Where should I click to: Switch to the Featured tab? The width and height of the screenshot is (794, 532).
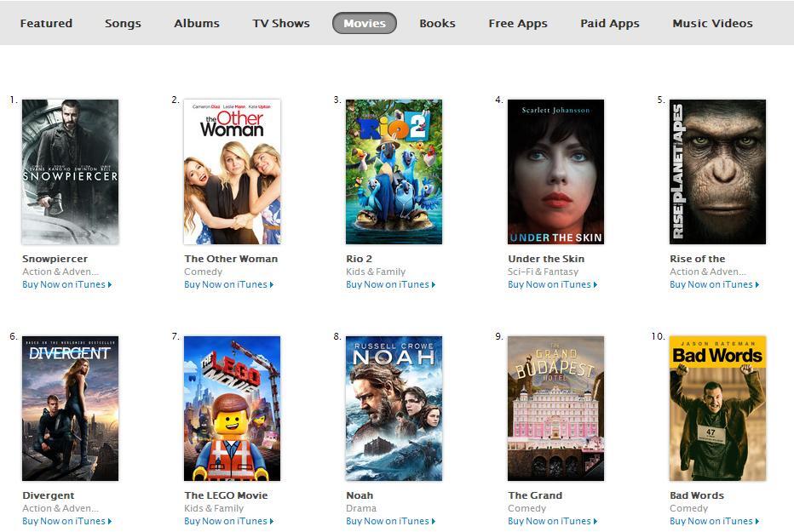(x=46, y=23)
